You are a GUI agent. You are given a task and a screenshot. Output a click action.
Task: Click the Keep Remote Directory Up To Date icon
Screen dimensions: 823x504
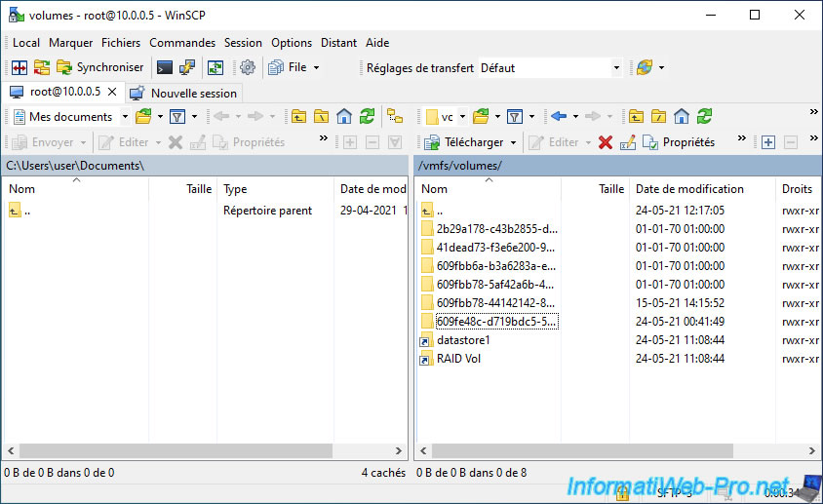[x=216, y=67]
